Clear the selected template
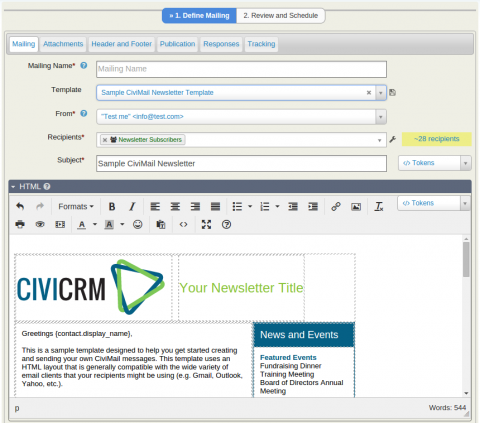Screen dimensions: 480x423 point(369,93)
